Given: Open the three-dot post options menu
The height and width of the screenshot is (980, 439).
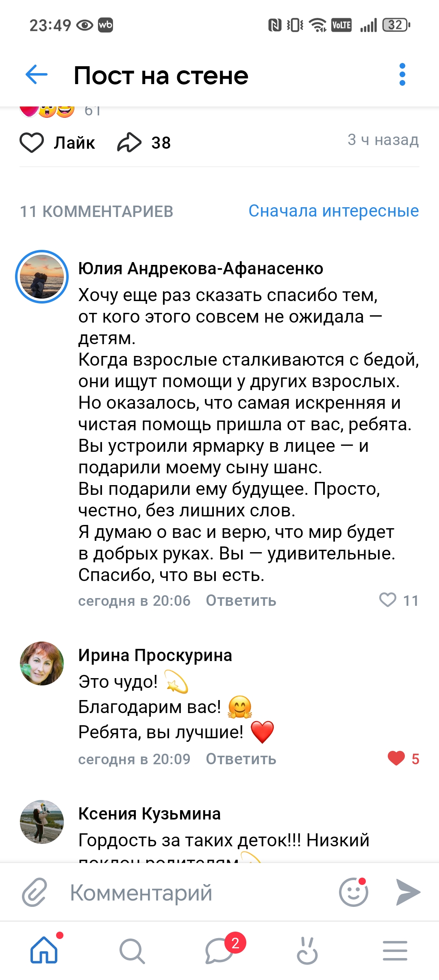Looking at the screenshot, I should [402, 75].
